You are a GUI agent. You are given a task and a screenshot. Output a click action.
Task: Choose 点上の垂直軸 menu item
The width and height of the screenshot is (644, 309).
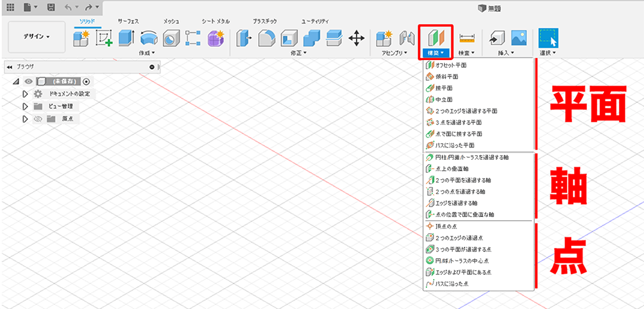[x=479, y=169]
